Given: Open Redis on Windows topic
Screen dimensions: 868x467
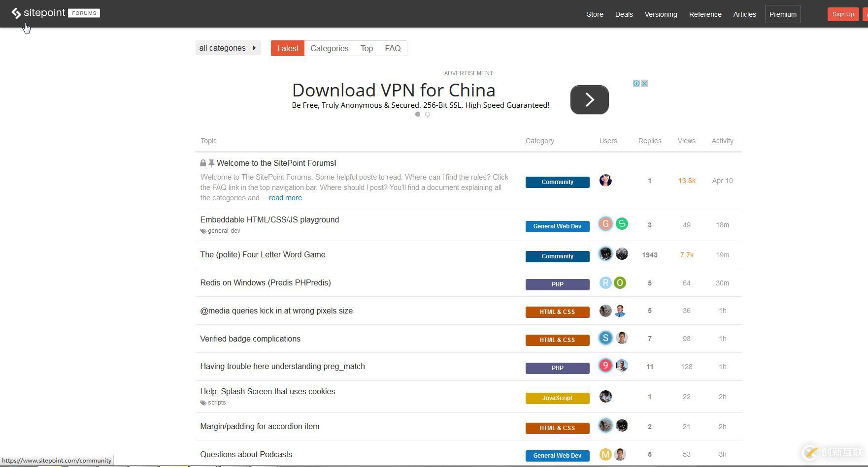Looking at the screenshot, I should pos(266,282).
